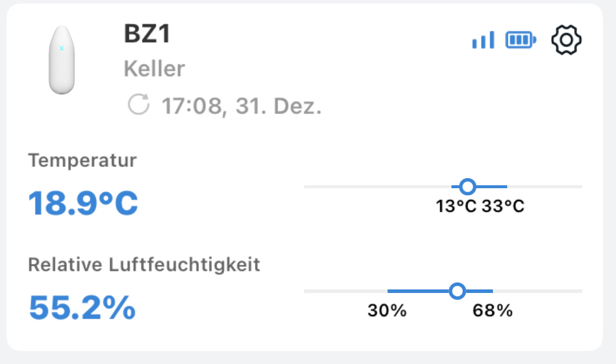Click the Keller location label
Screen dimensions: 616x364
(x=154, y=69)
